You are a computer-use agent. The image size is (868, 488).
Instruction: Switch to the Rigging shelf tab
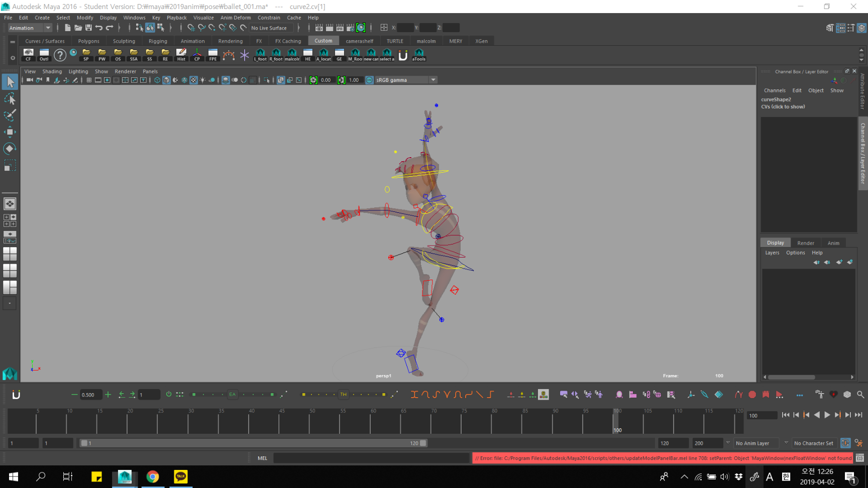tap(158, 41)
